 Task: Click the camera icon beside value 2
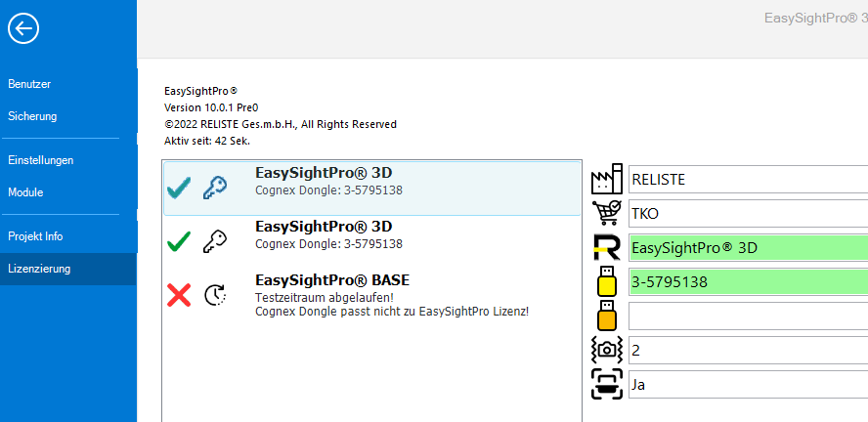point(607,350)
